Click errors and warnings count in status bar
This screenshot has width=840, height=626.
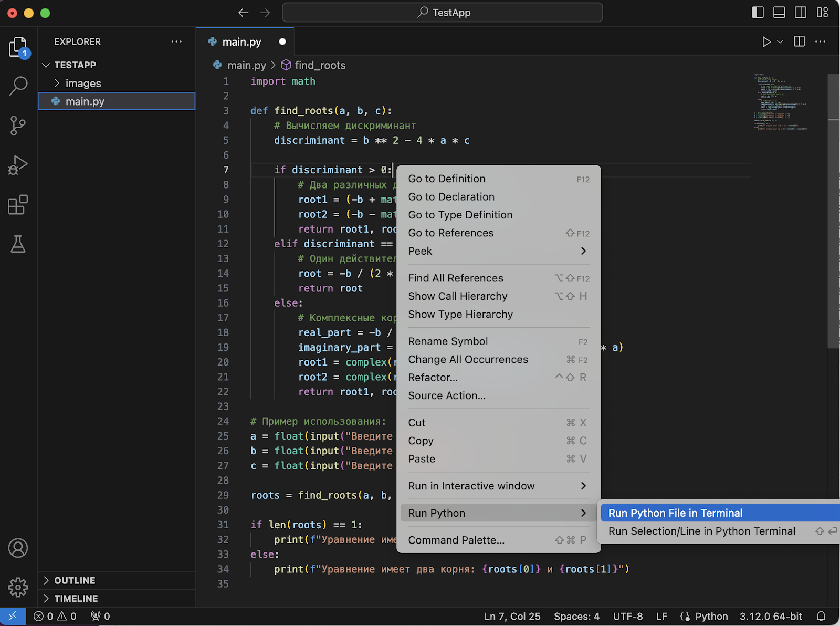55,617
